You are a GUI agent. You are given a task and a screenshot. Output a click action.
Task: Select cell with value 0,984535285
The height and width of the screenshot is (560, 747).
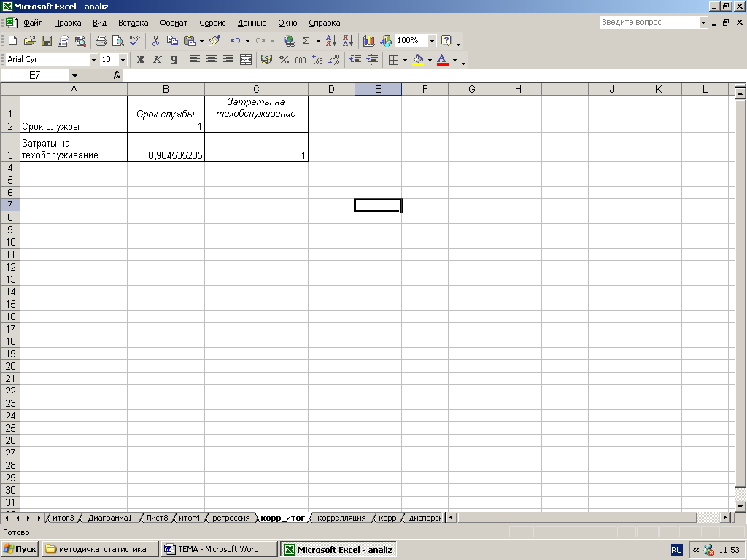click(166, 147)
